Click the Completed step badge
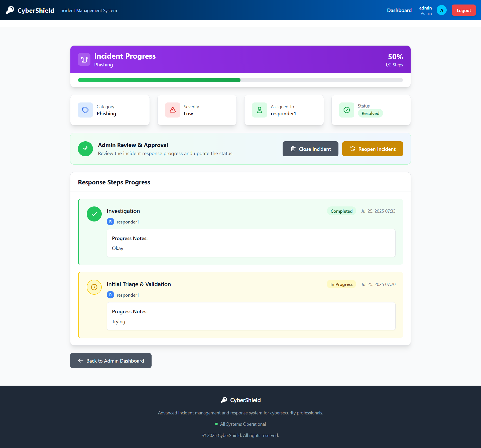 (x=341, y=211)
